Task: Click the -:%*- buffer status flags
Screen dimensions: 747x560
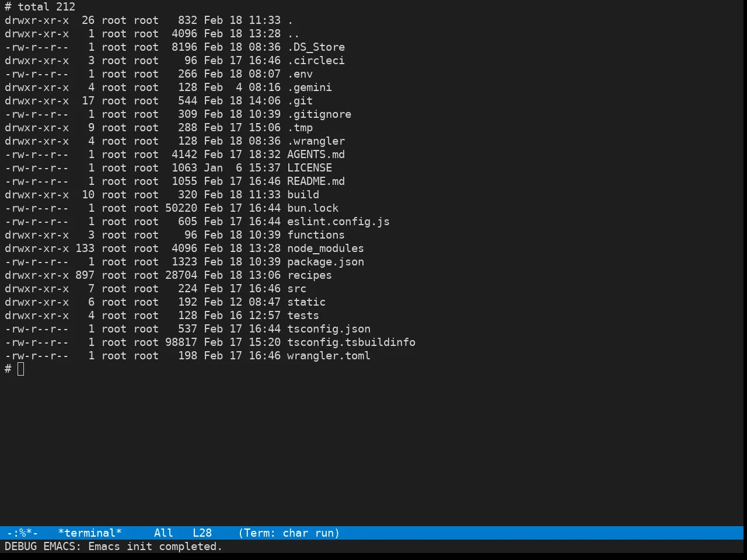Action: (x=22, y=533)
